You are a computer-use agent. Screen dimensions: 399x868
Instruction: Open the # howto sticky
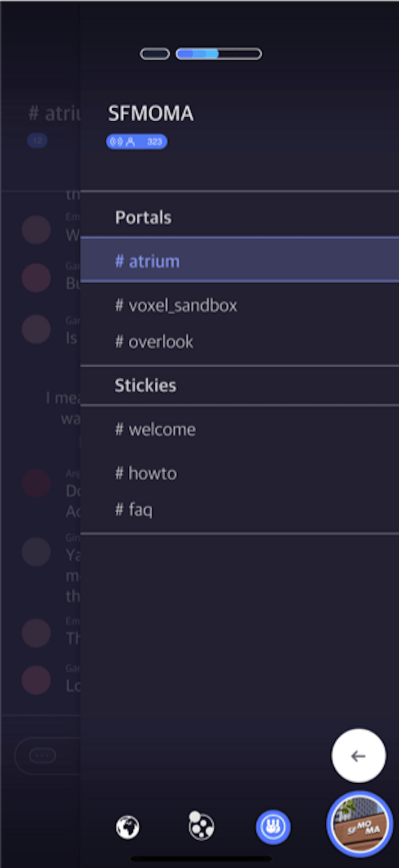pos(239,473)
